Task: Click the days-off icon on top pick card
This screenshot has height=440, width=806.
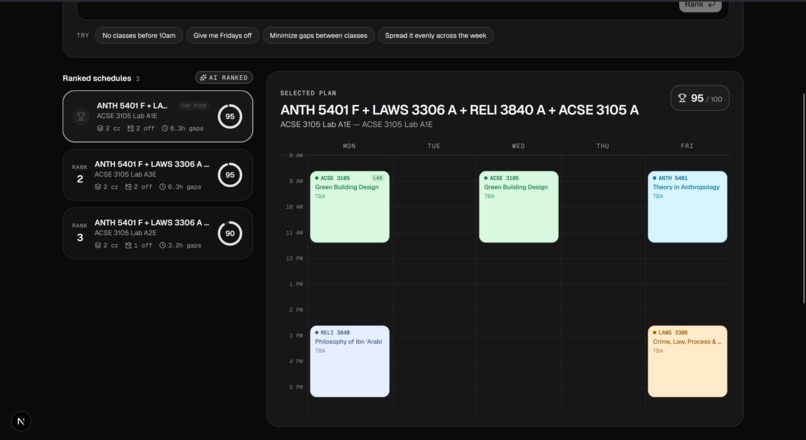Action: tap(131, 129)
